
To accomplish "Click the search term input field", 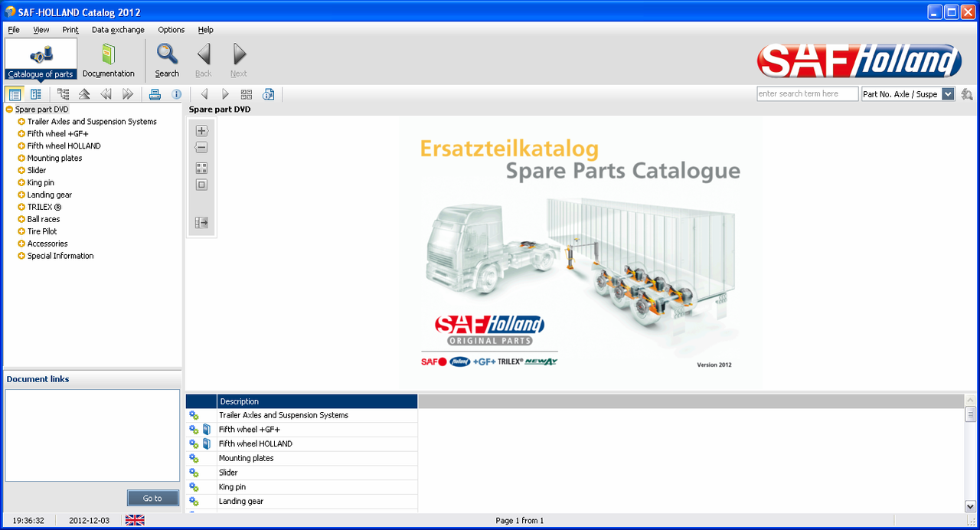I will [807, 94].
